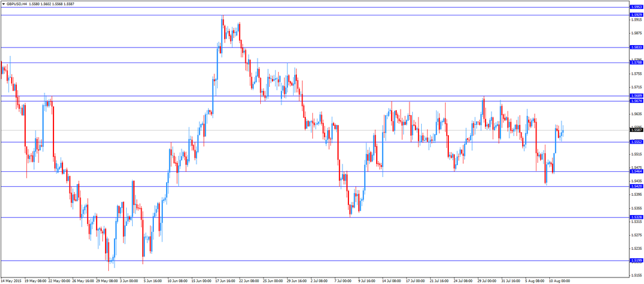Screen dimensions: 644x284
Task: Click the 10 Jun 08:00 time label
Action: pyautogui.click(x=178, y=281)
